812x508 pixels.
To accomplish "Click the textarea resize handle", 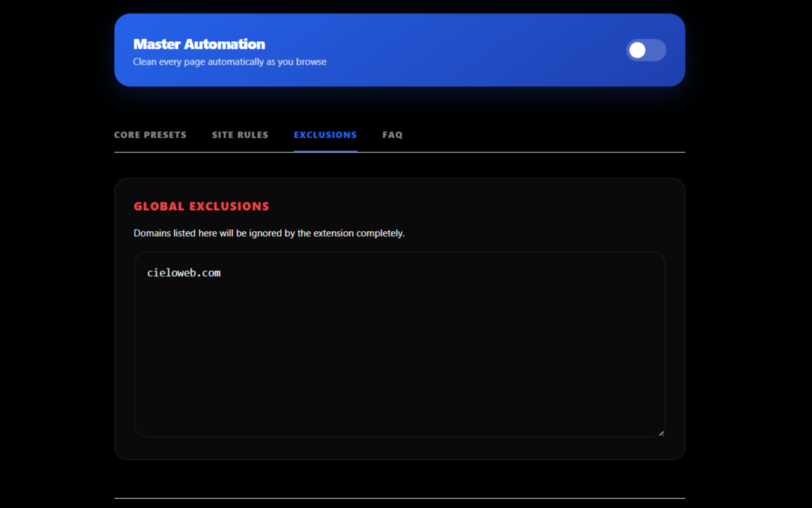I will pos(662,432).
